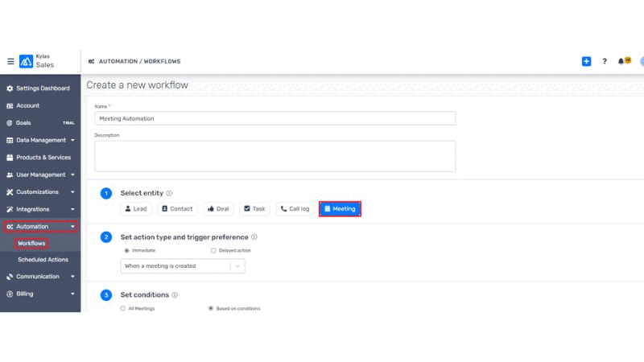Click the Account sidebar icon

10,105
